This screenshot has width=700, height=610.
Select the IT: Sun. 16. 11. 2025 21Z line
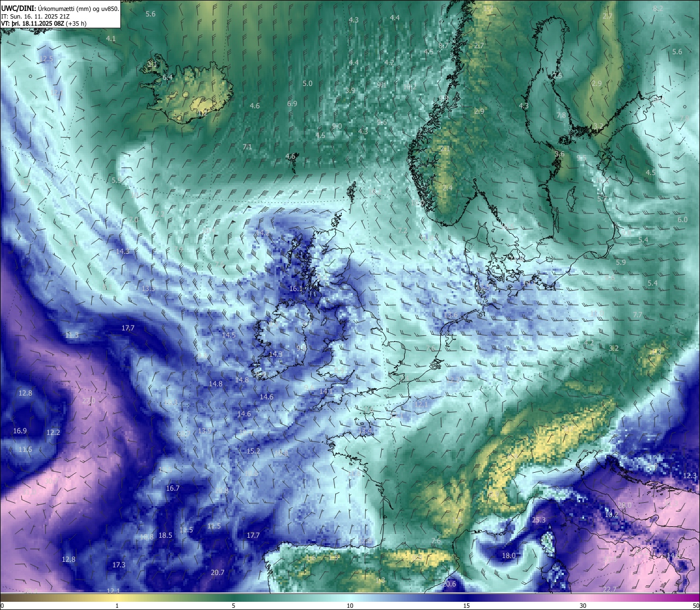[36, 16]
